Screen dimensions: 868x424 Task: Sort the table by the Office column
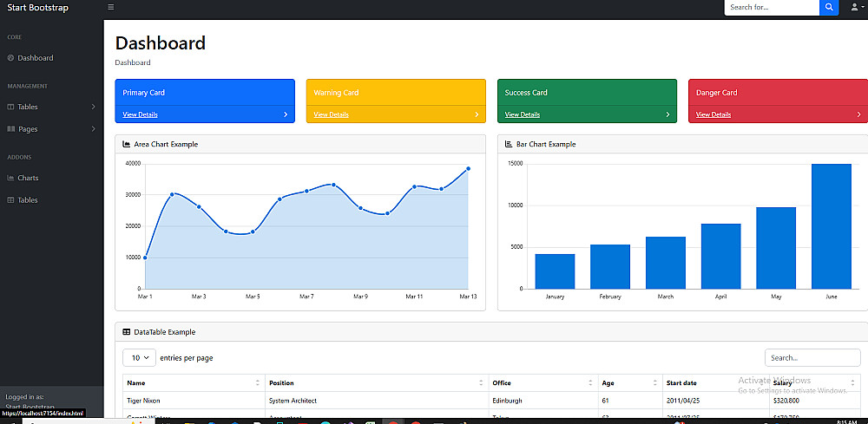(x=543, y=383)
